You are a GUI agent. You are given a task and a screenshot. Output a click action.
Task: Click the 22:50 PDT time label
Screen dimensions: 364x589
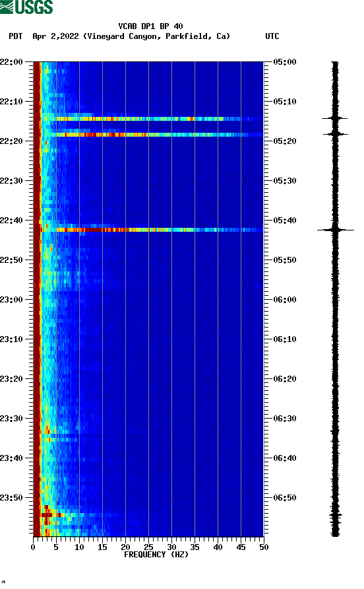11,260
